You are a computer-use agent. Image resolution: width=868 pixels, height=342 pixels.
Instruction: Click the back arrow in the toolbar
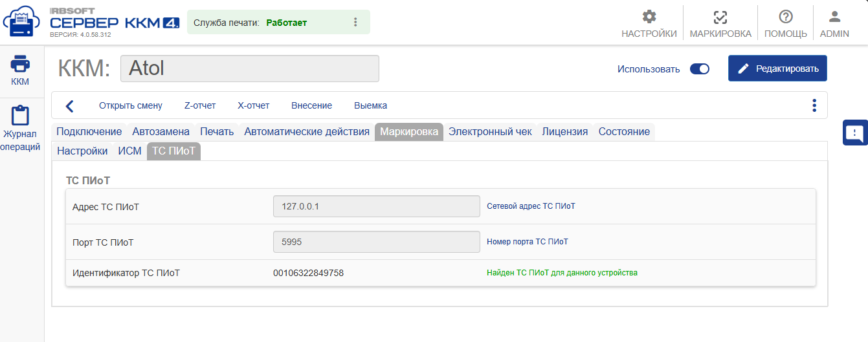[70, 105]
